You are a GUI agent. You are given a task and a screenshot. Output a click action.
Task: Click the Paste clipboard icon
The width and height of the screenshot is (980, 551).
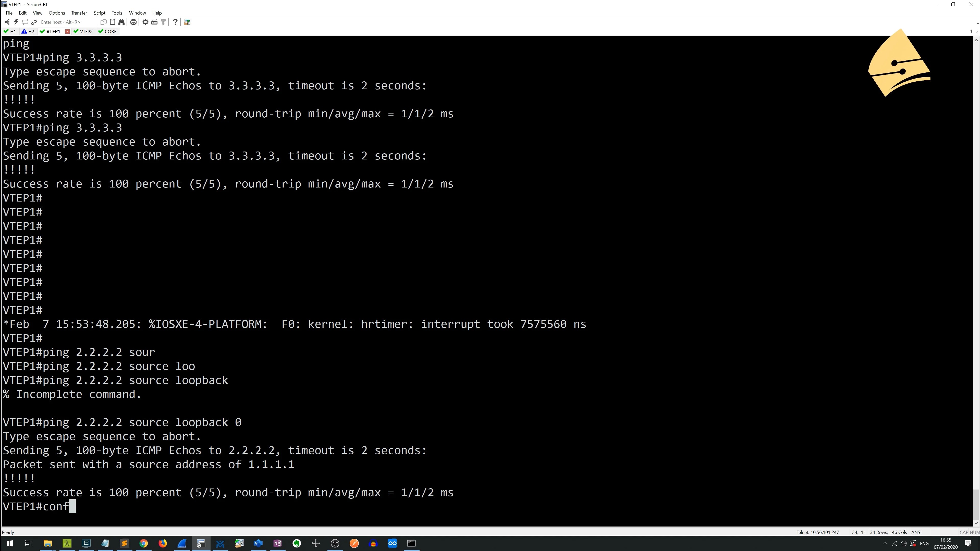coord(113,22)
